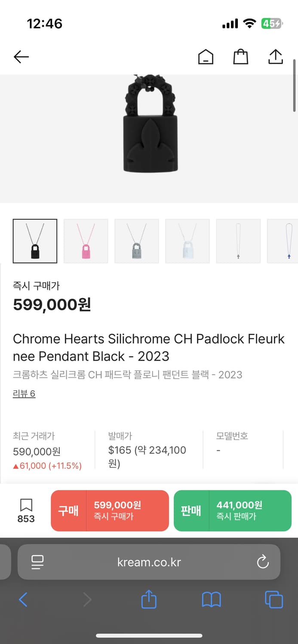Reload the page with the refresh icon
This screenshot has width=298, height=644.
tap(262, 562)
